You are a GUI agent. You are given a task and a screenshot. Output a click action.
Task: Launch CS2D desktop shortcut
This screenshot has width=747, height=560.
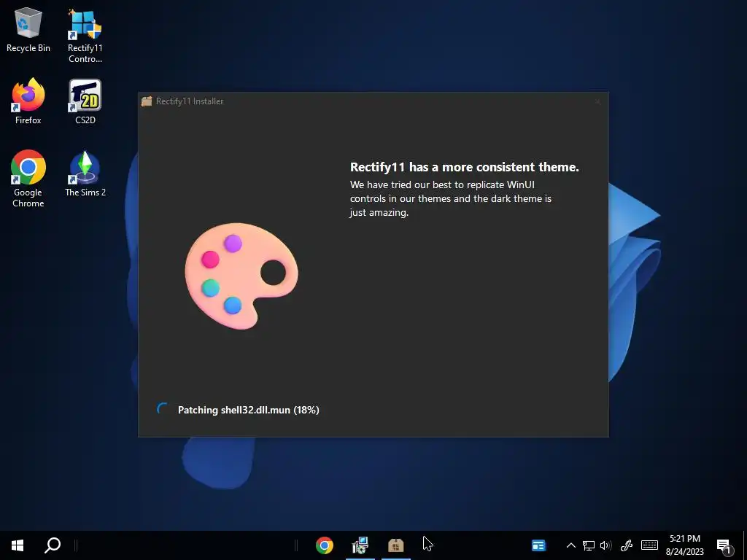(x=85, y=101)
